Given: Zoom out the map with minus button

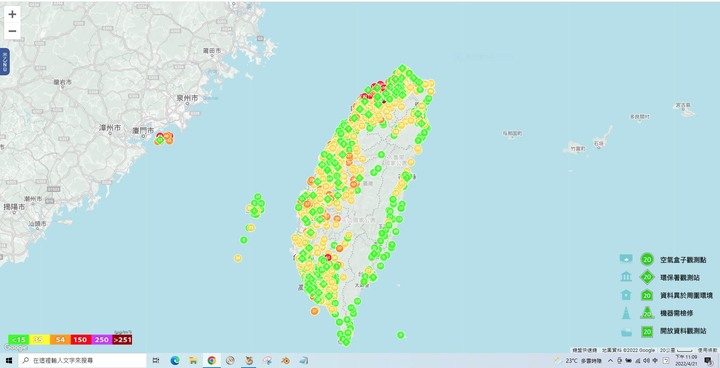Looking at the screenshot, I should tap(12, 31).
